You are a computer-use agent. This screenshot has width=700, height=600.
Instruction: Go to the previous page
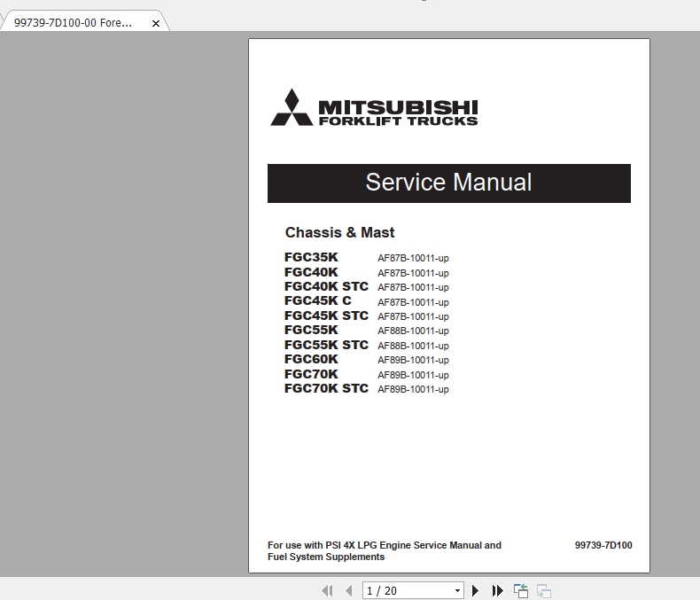click(x=349, y=590)
